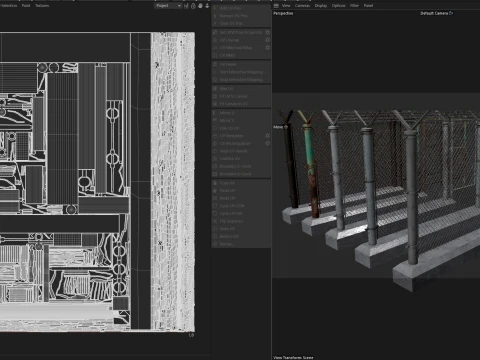This screenshot has height=360, width=480.
Task: Click the View Transform: Scene status text
Action: [293, 357]
